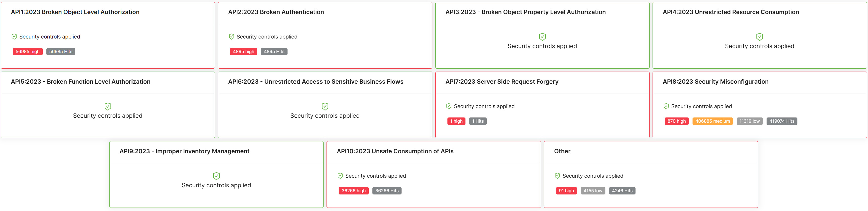The image size is (868, 211).
Task: Open API8:2023 Security Misconfiguration card title
Action: pos(715,82)
